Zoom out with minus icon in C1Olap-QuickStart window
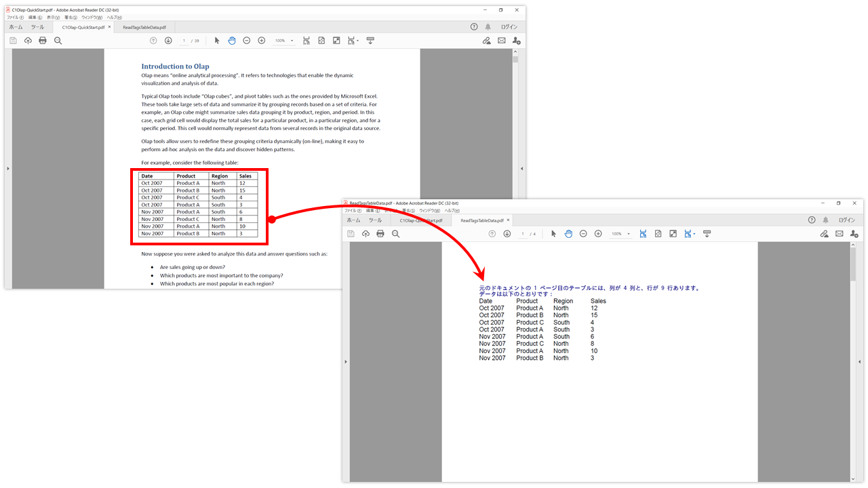The width and height of the screenshot is (868, 488). tap(247, 41)
